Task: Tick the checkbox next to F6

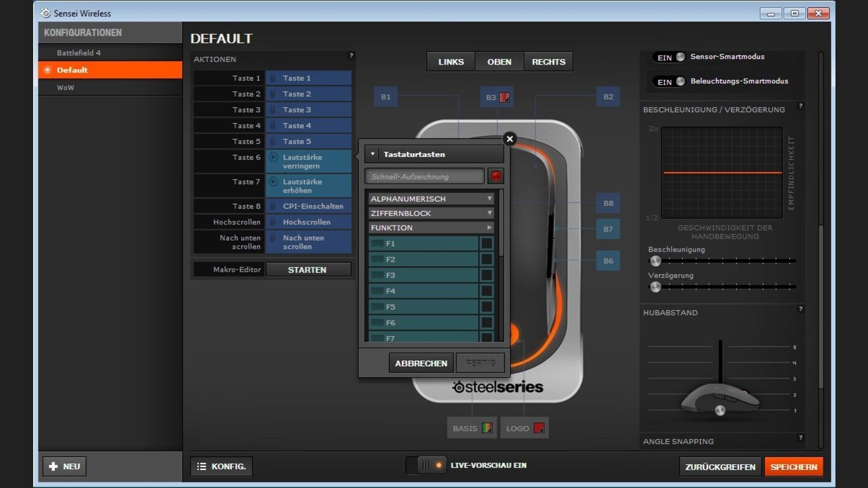Action: [x=486, y=322]
